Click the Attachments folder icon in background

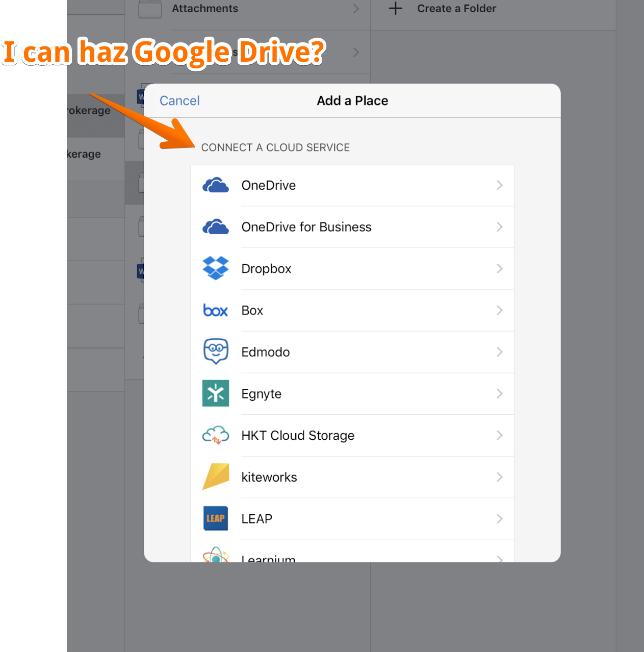click(x=150, y=9)
